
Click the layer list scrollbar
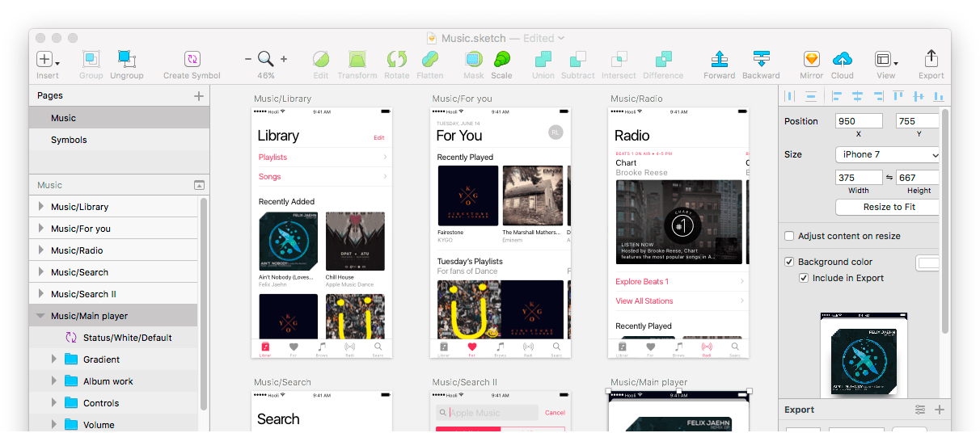(204, 303)
